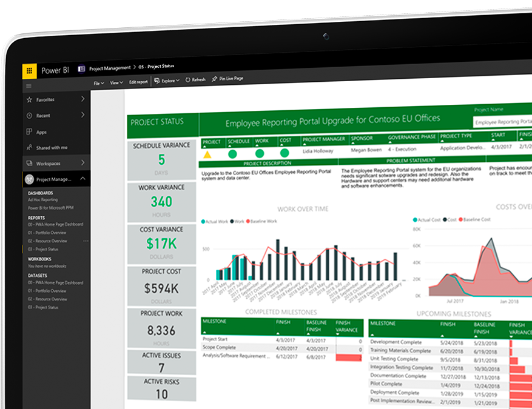Click the Project Manage... workspace avatar

coord(30,179)
